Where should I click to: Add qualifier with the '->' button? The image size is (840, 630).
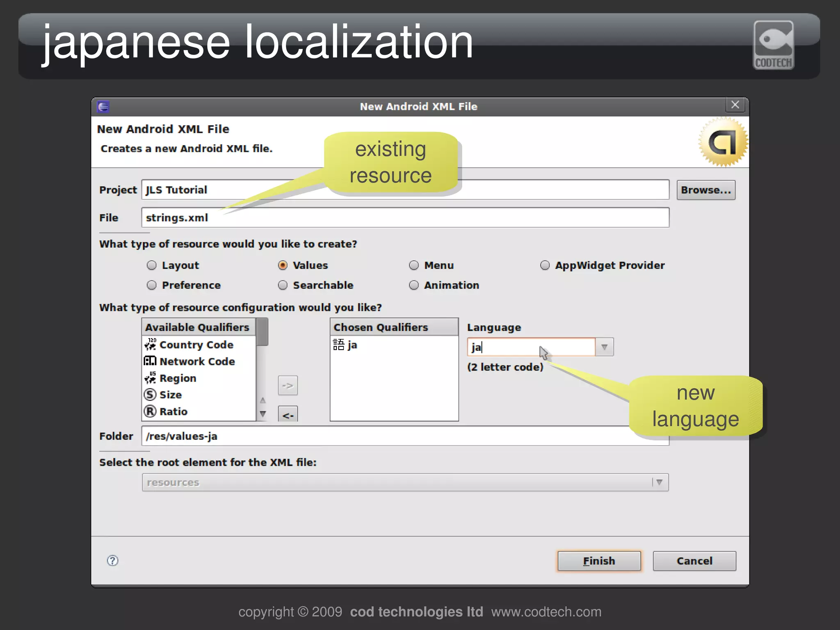[288, 386]
